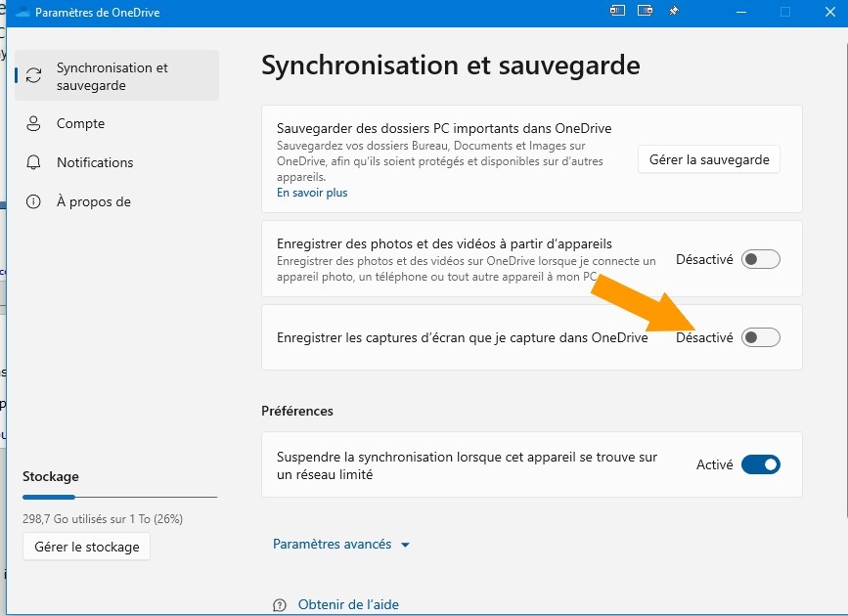Click the OneDrive cloud icon in title bar
Screen dimensions: 848x616
pos(23,12)
